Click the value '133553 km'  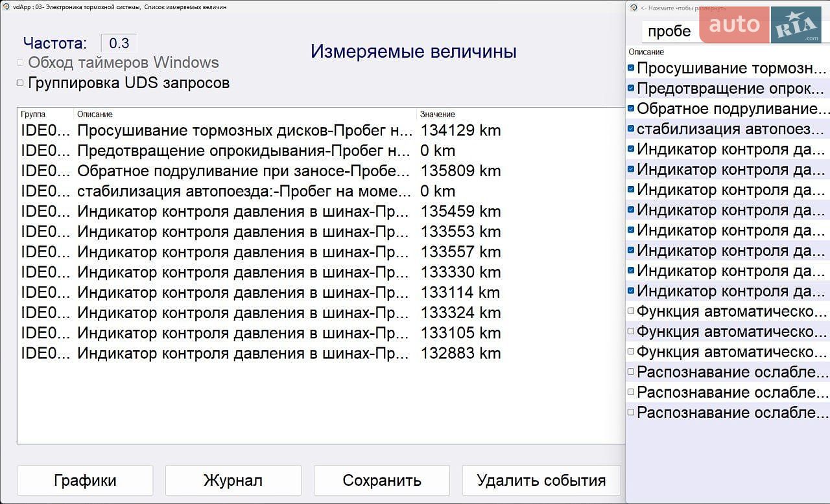460,231
